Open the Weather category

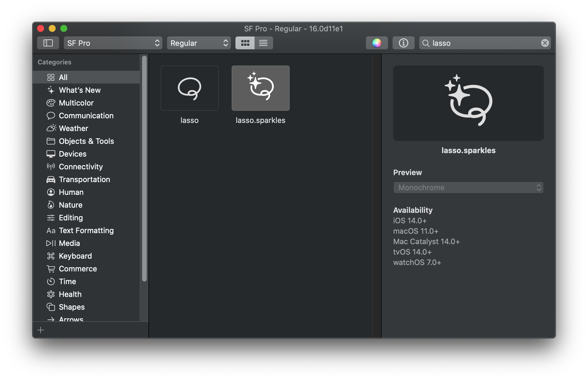73,128
